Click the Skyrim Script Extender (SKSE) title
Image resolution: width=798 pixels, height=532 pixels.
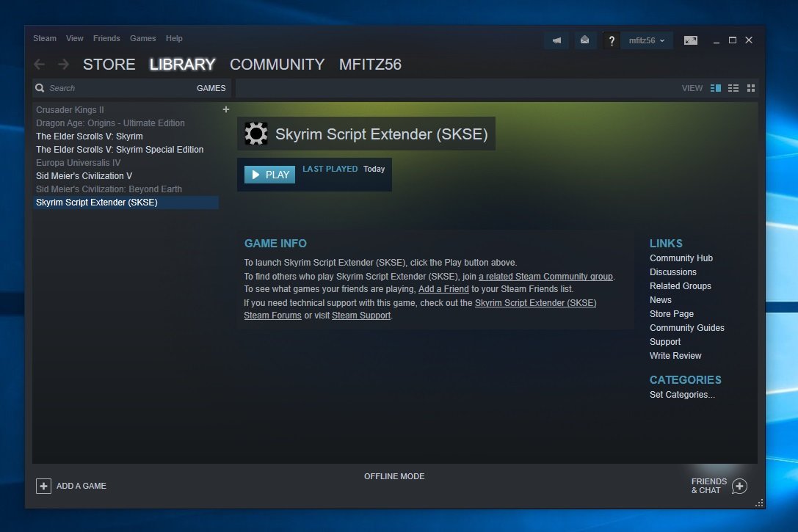[381, 134]
